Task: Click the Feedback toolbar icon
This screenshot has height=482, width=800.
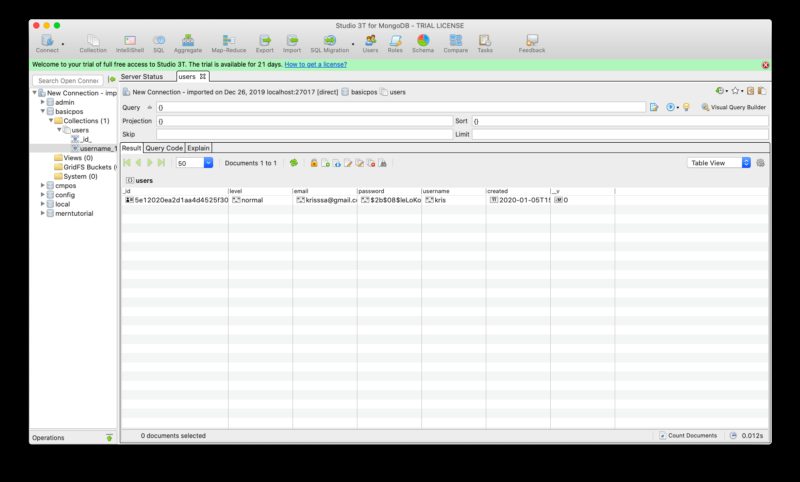Action: point(532,43)
